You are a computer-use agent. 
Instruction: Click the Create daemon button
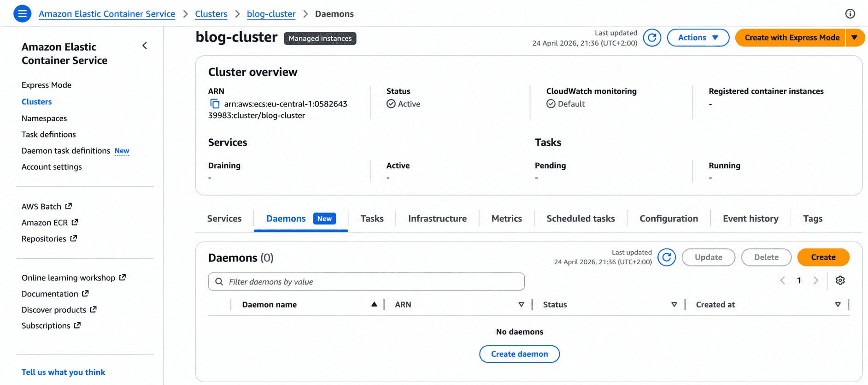click(519, 354)
